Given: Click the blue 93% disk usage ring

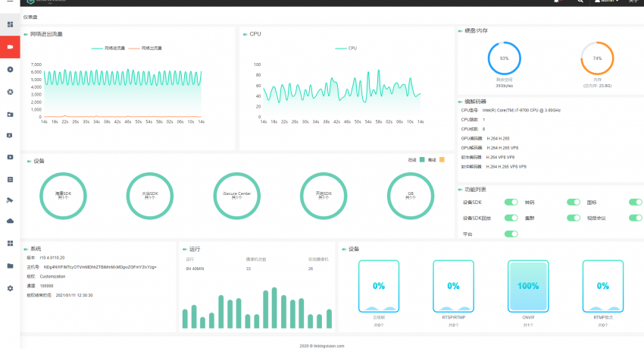Looking at the screenshot, I should 505,58.
